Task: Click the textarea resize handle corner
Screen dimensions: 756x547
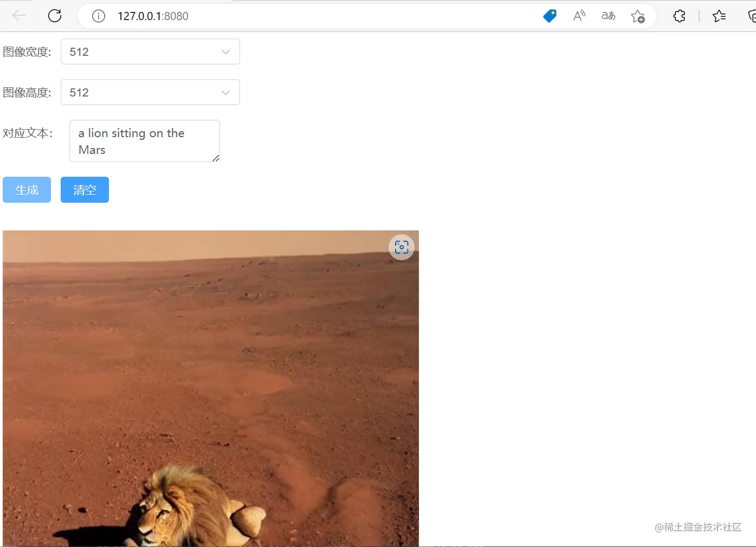Action: 216,158
